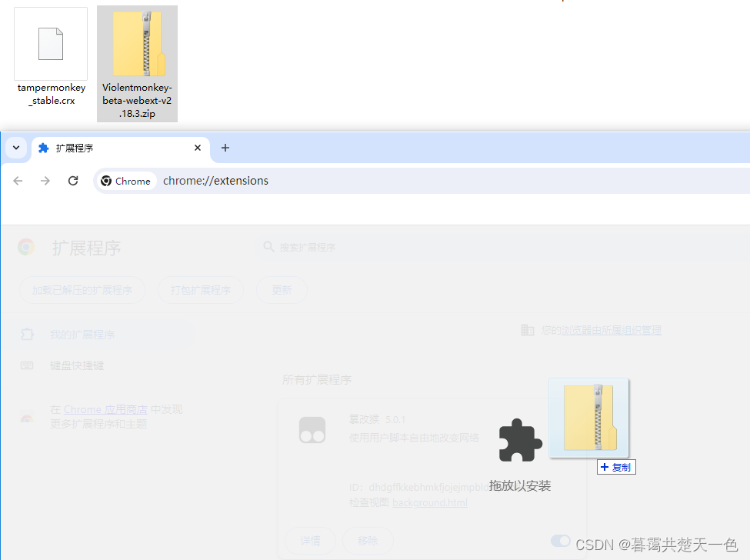750x560 pixels.
Task: Click the 篡改猴 5.0.1 extension name
Action: pos(378,419)
